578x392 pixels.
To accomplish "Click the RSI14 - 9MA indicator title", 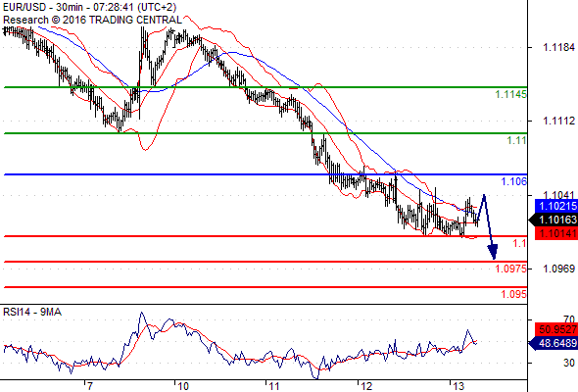I will coord(32,313).
